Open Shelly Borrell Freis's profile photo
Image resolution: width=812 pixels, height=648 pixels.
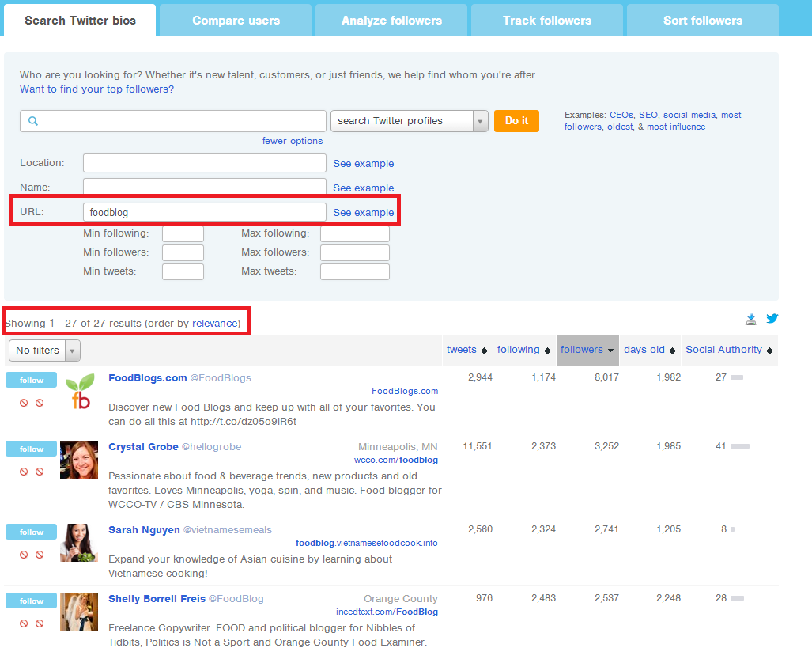click(x=79, y=612)
